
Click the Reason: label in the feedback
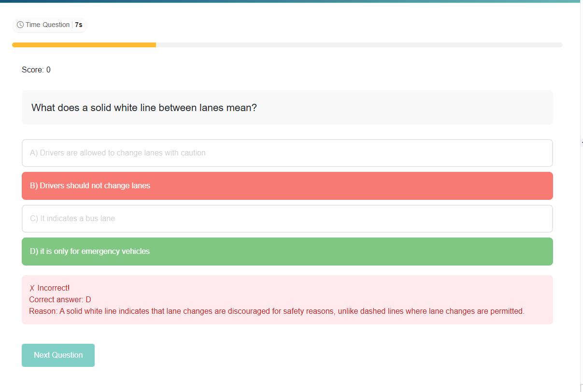click(43, 311)
